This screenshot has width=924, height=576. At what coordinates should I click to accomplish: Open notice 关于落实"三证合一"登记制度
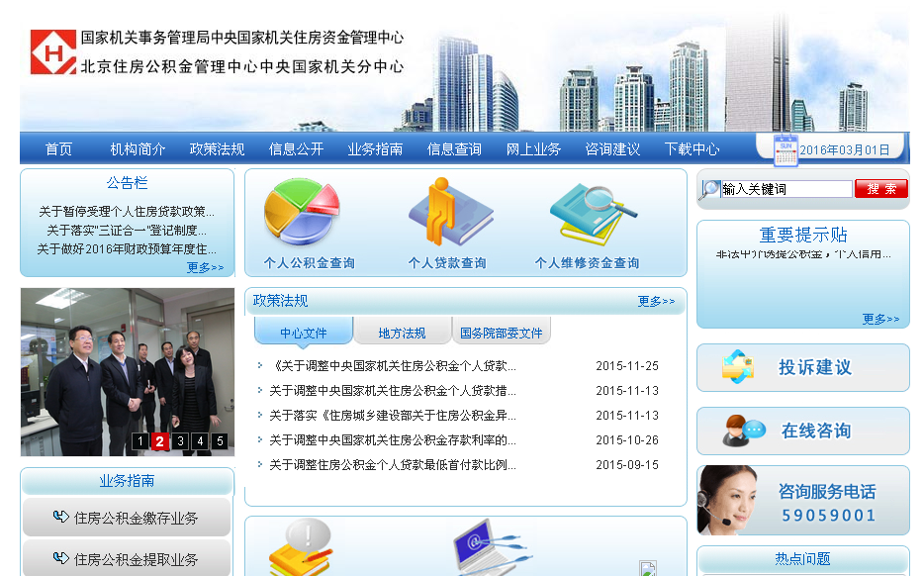pos(127,230)
